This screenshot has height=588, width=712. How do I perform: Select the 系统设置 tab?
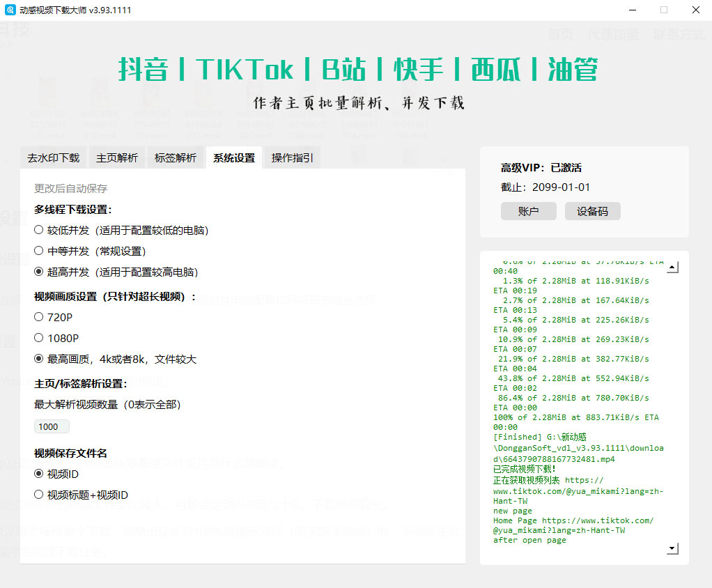(x=234, y=158)
